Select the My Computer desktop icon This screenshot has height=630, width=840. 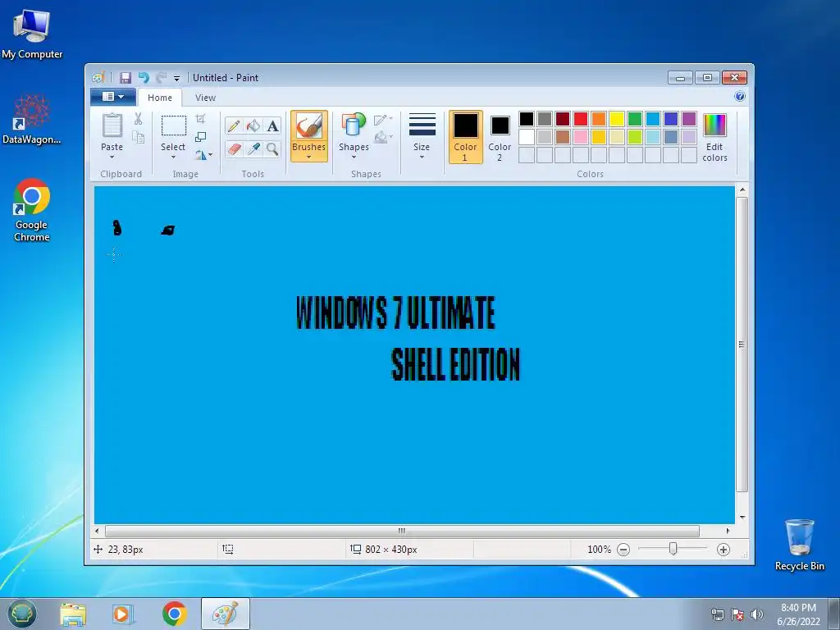[x=32, y=33]
